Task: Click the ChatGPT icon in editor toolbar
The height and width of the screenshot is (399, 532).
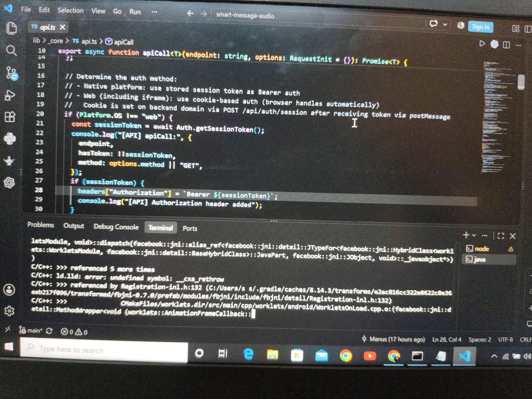Action: 494,44
